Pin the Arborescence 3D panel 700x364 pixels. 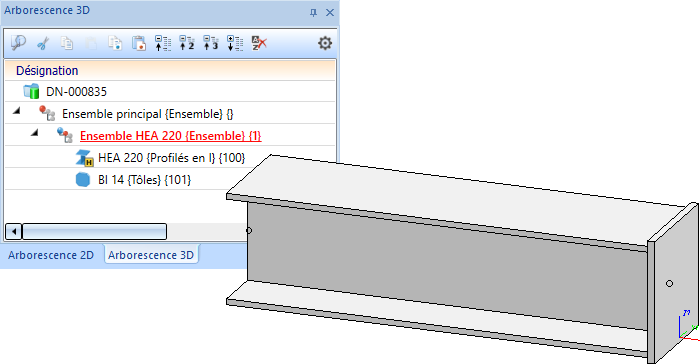click(313, 13)
